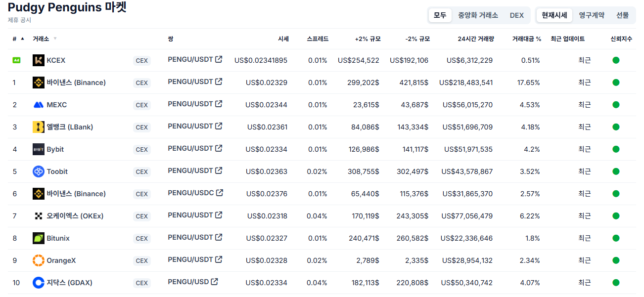This screenshot has height=297, width=644.
Task: Click the green Ad badge
Action: point(16,60)
